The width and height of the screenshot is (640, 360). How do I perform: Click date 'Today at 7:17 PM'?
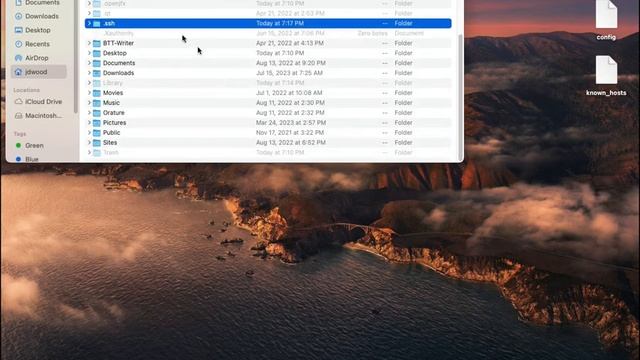pyautogui.click(x=280, y=23)
